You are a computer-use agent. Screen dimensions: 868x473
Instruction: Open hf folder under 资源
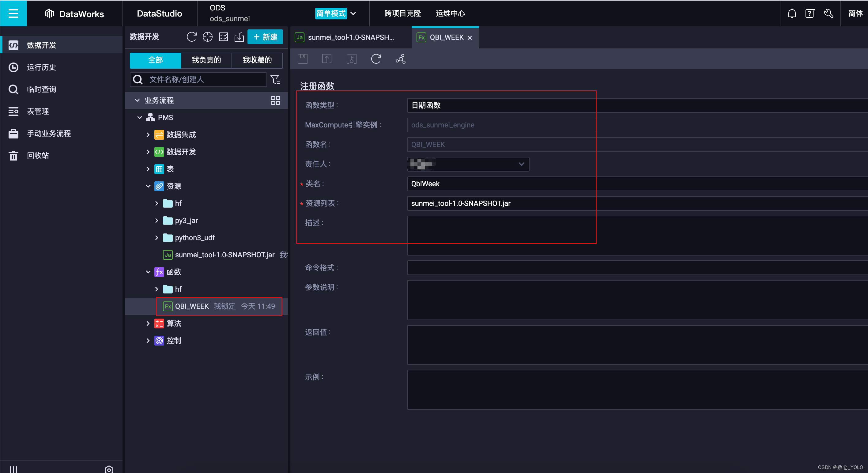(178, 203)
